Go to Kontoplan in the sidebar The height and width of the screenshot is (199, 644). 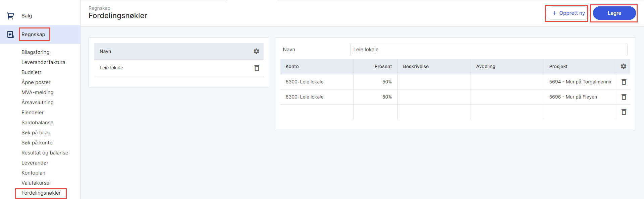[x=33, y=173]
